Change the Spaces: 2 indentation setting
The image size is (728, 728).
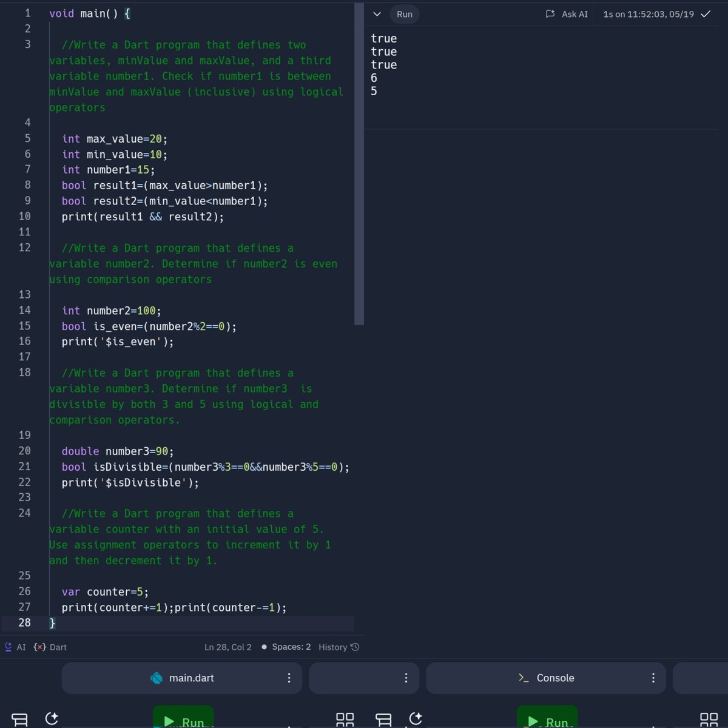click(286, 647)
